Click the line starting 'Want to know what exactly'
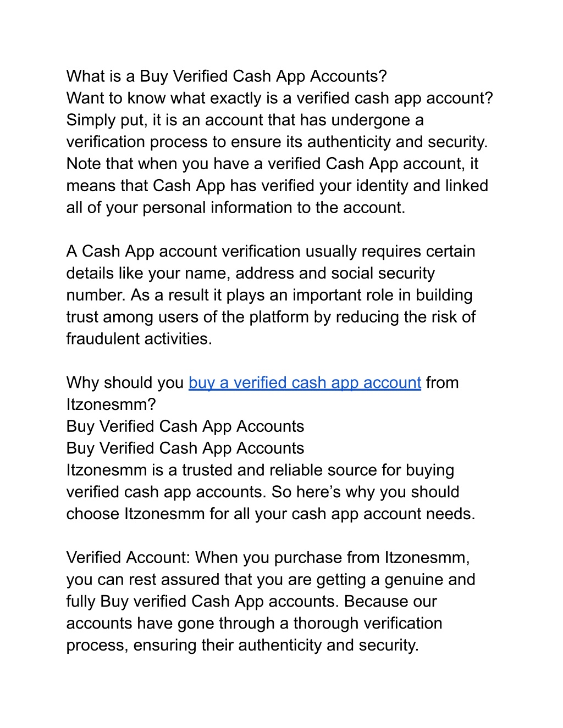The width and height of the screenshot is (563, 728). pos(279,98)
